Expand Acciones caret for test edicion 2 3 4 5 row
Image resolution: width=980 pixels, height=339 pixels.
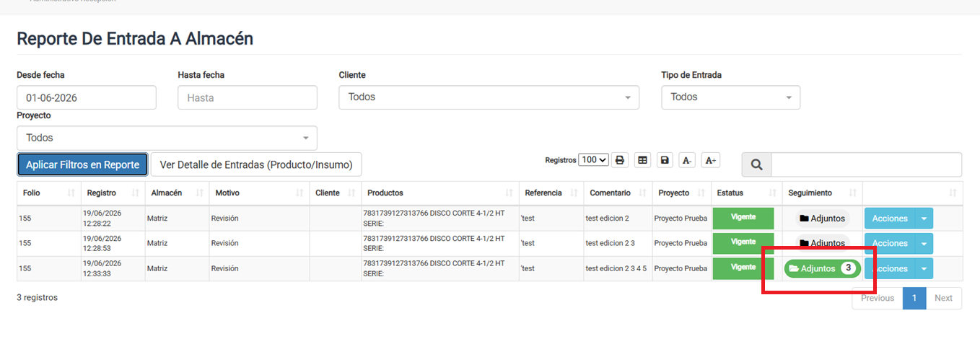tap(924, 268)
